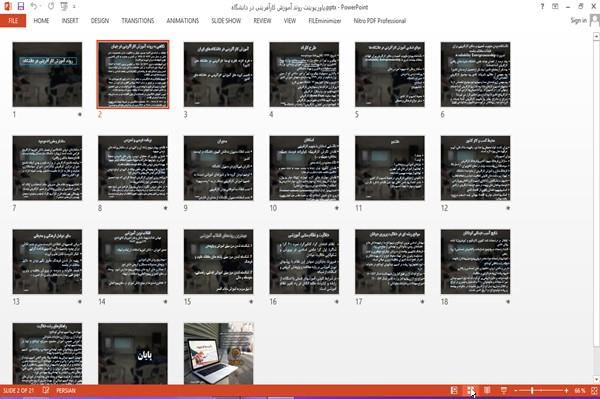Switch to the TRANSITIONS ribbon tab

click(138, 21)
